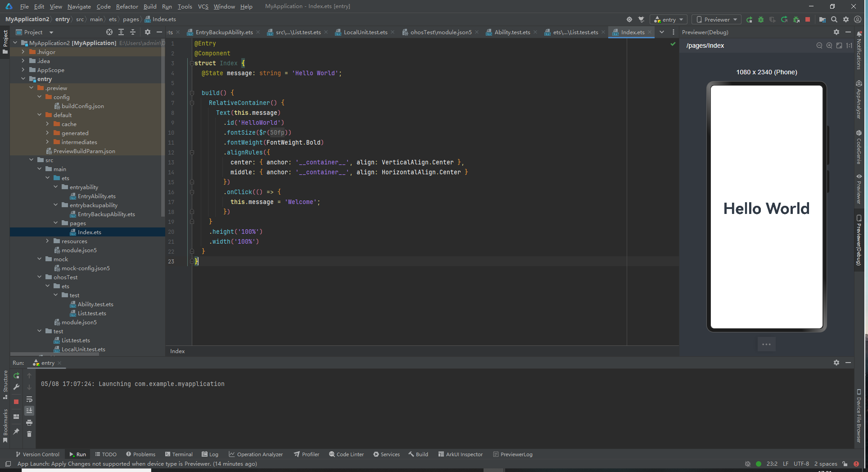The width and height of the screenshot is (868, 472).
Task: Expand all in Project panel
Action: point(121,32)
